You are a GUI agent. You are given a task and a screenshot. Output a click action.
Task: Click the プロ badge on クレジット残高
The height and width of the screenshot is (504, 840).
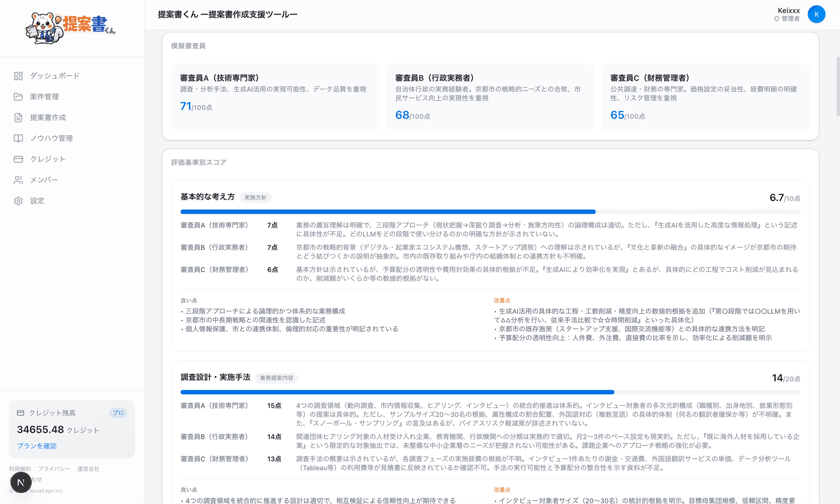[118, 413]
